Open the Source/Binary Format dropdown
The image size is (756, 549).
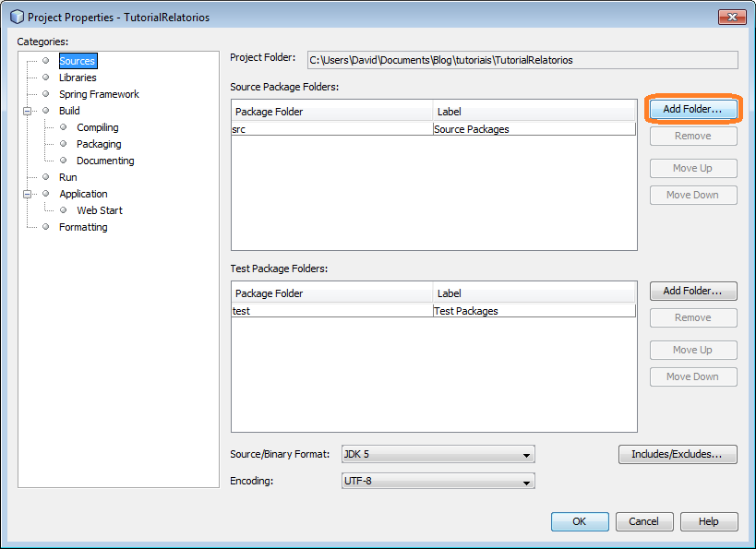pos(438,455)
